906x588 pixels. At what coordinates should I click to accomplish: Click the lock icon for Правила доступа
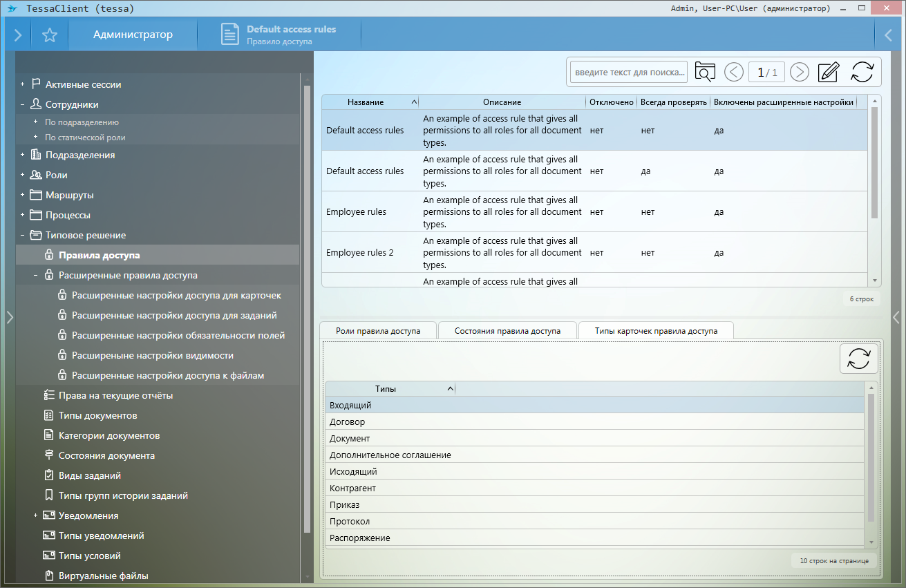pyautogui.click(x=49, y=255)
